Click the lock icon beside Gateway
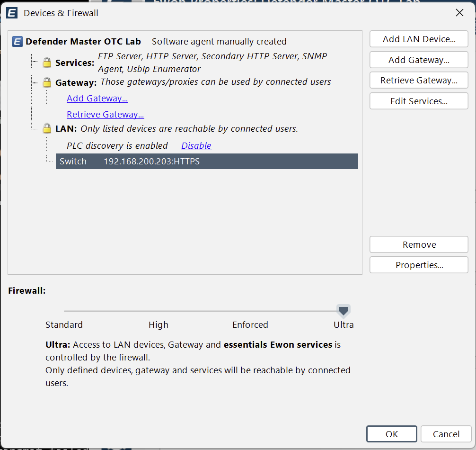 (47, 82)
